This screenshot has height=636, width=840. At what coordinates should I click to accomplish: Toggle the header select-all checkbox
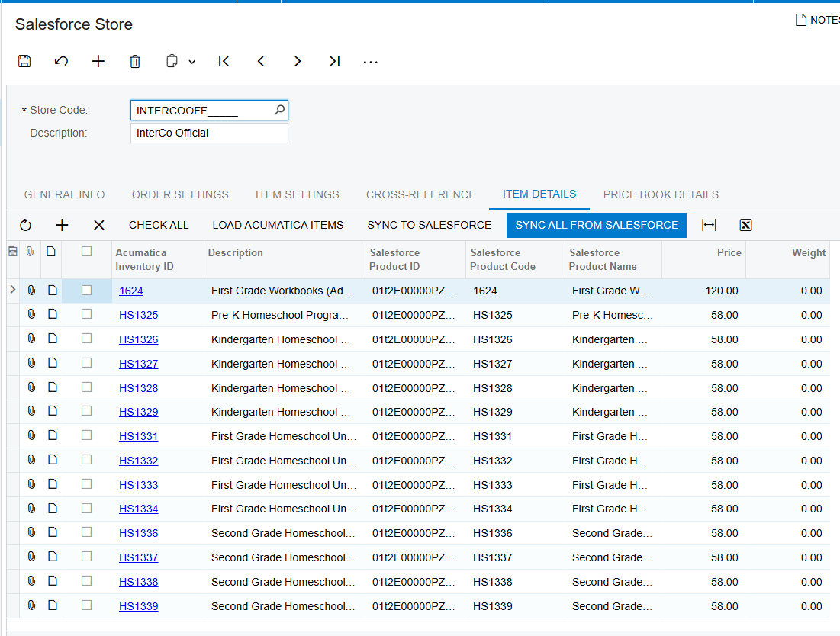[x=86, y=251]
